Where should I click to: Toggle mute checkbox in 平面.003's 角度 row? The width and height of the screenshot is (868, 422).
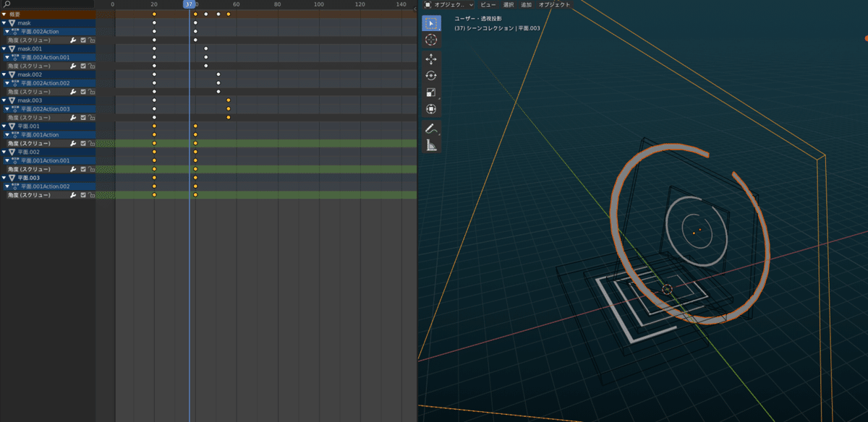[x=83, y=195]
